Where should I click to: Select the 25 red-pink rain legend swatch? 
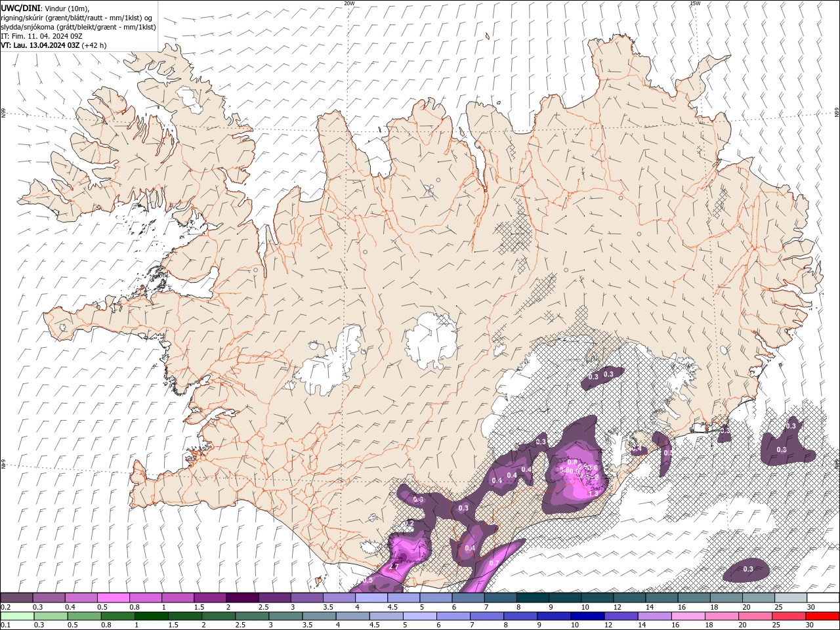point(789,616)
